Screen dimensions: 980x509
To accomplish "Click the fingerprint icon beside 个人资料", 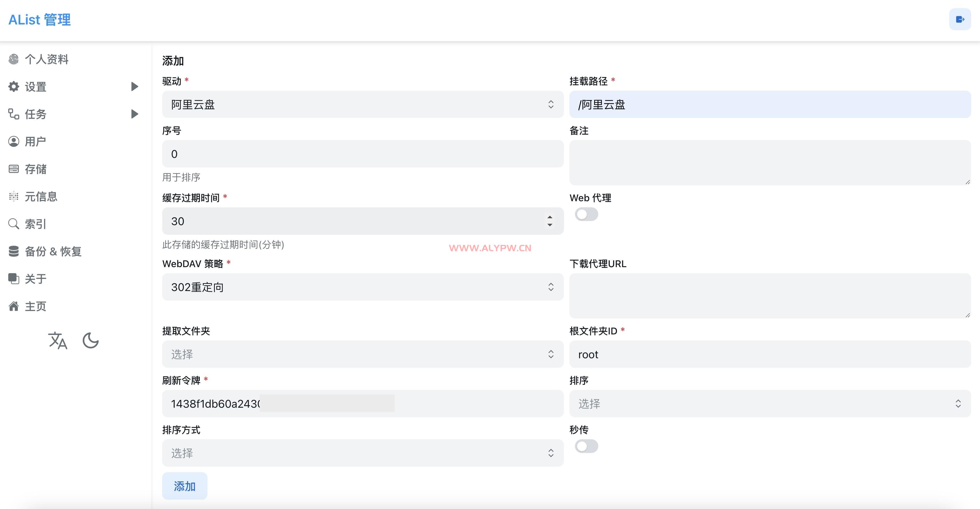I will 14,59.
